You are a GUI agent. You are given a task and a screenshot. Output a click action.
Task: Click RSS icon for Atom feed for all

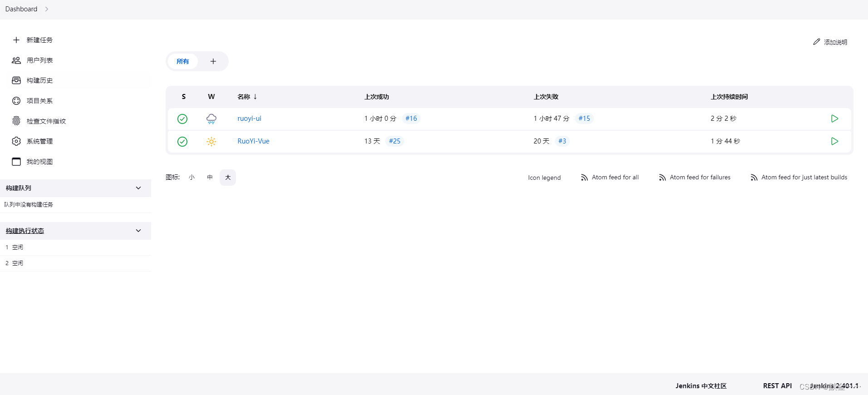pos(584,178)
